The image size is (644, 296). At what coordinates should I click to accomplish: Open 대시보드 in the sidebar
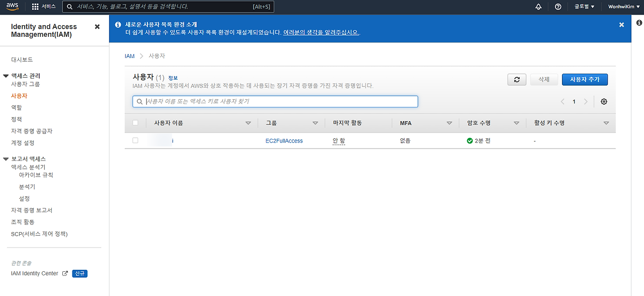click(x=22, y=59)
